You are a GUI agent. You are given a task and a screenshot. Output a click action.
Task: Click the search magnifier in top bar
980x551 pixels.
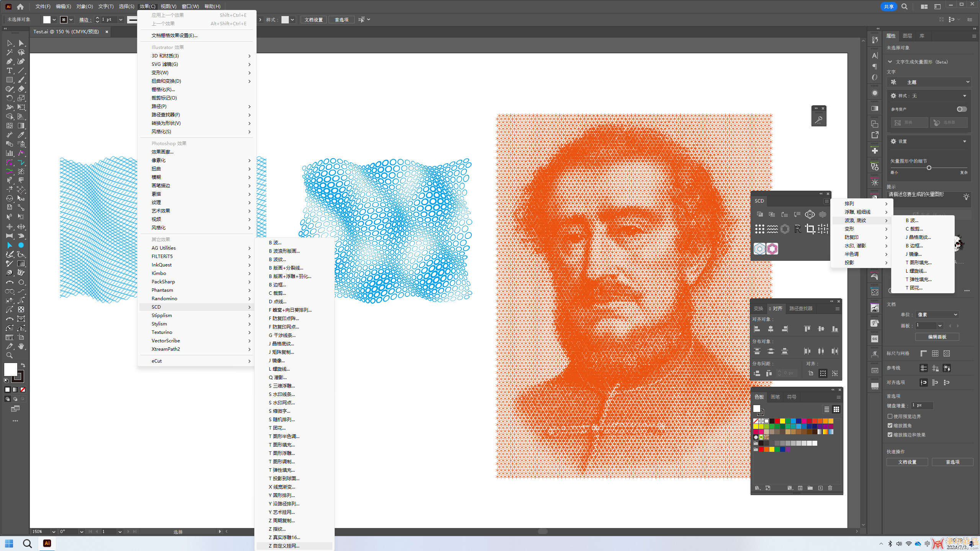(905, 7)
